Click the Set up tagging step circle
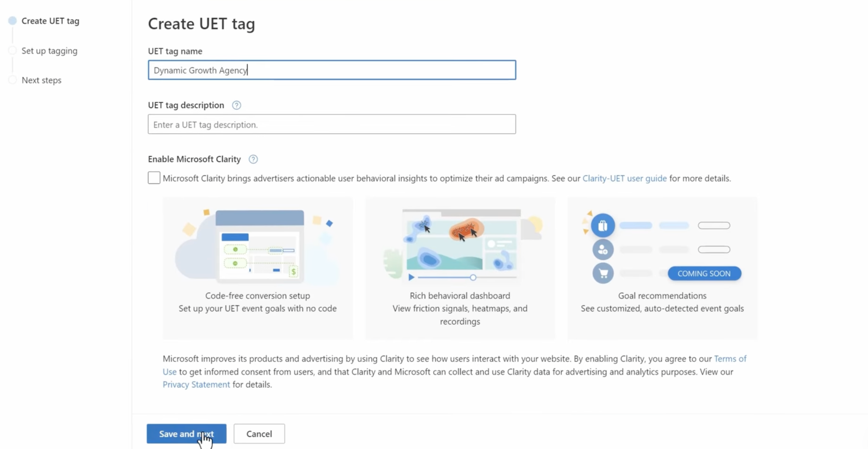Viewport: 868px width, 449px height. 12,50
